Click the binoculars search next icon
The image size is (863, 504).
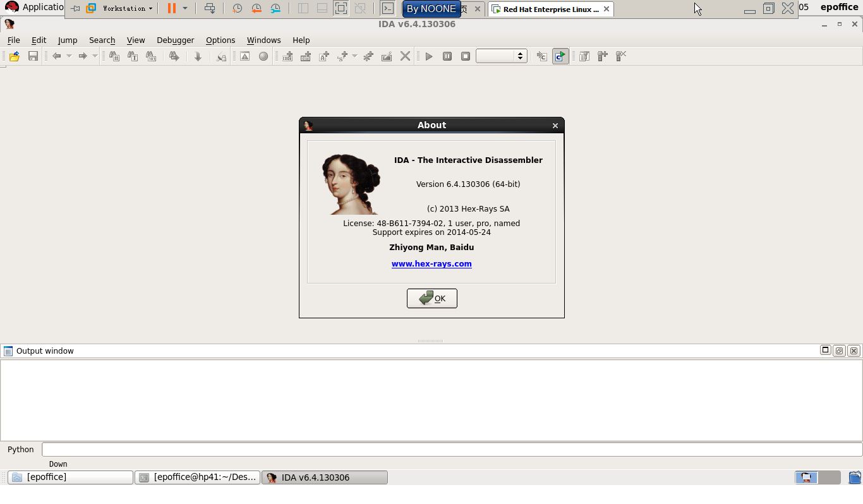pyautogui.click(x=174, y=56)
